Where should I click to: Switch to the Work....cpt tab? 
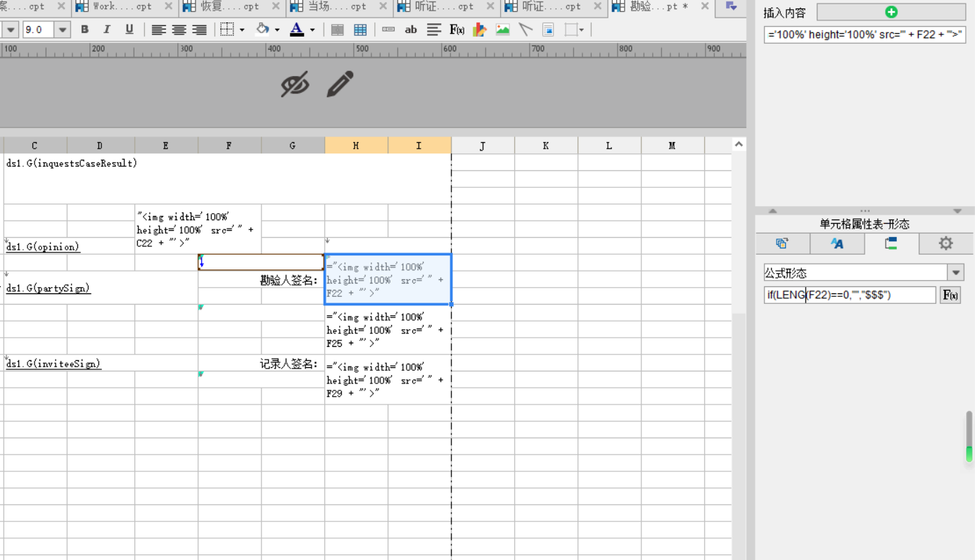[x=122, y=6]
